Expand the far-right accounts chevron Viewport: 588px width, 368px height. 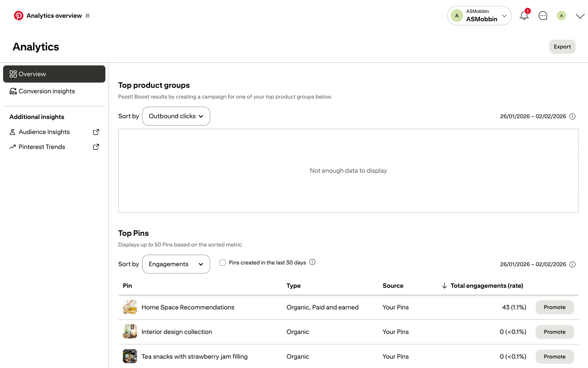click(580, 16)
